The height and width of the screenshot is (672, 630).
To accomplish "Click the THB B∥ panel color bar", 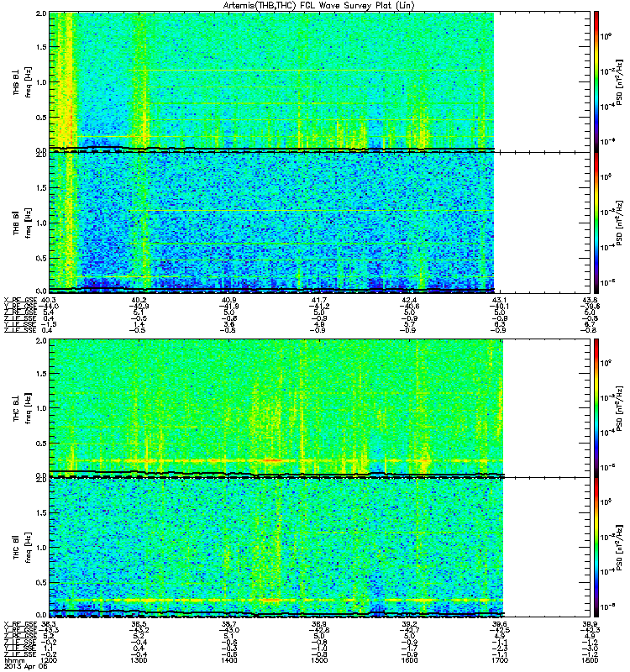I will point(596,223).
